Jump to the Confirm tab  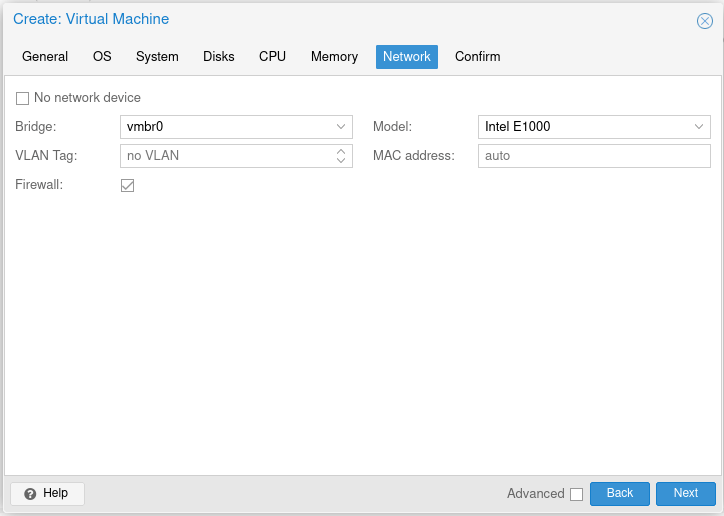(477, 57)
